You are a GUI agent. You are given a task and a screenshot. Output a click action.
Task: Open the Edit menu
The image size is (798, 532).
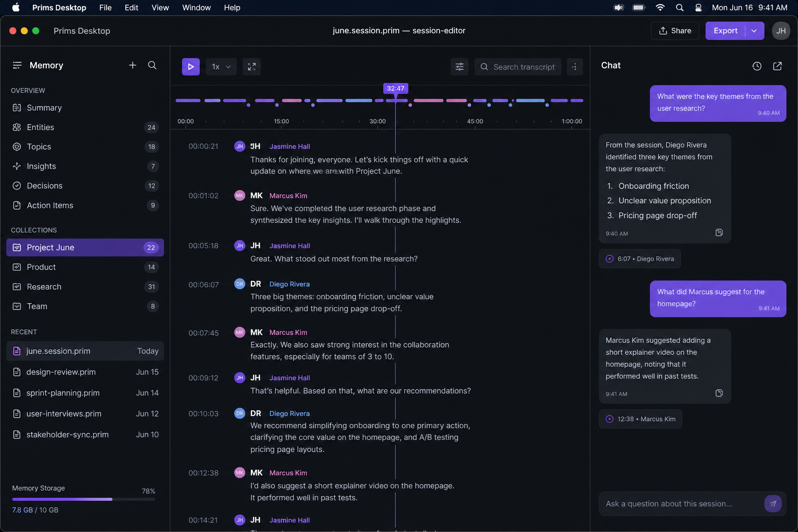[131, 8]
